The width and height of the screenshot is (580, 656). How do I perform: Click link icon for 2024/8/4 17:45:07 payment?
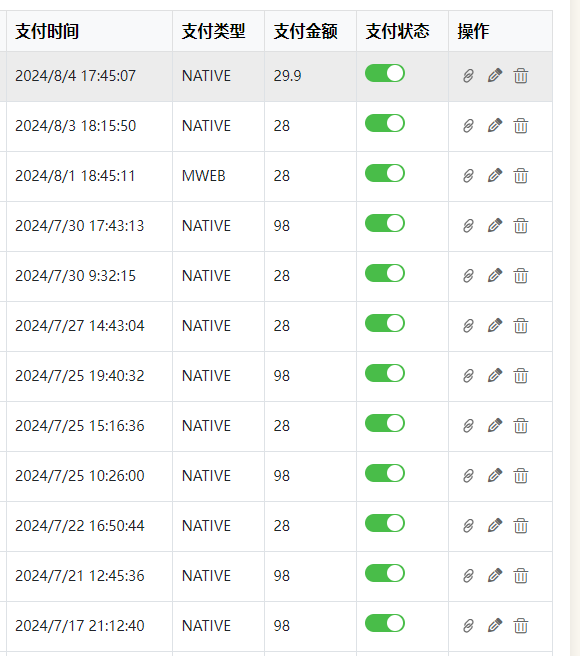[468, 76]
